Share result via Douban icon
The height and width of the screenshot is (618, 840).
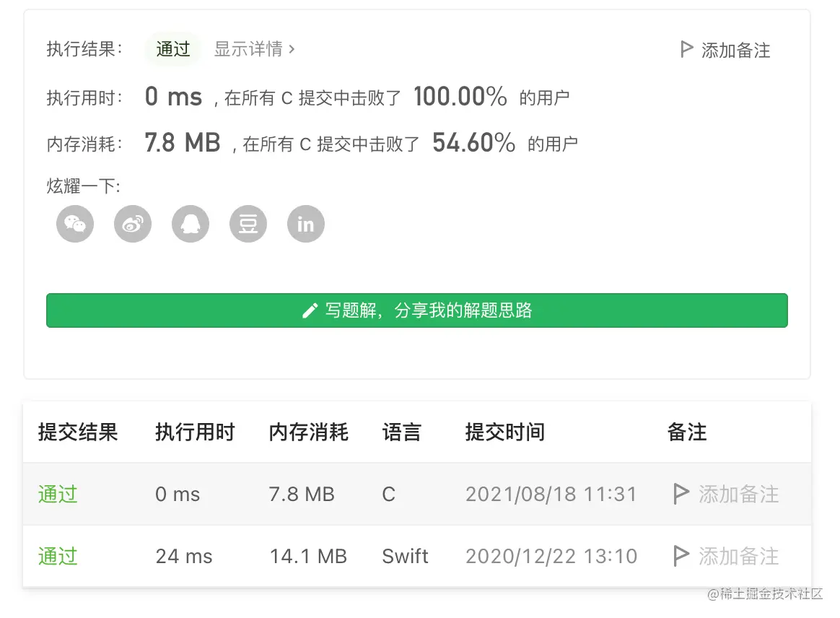point(248,224)
